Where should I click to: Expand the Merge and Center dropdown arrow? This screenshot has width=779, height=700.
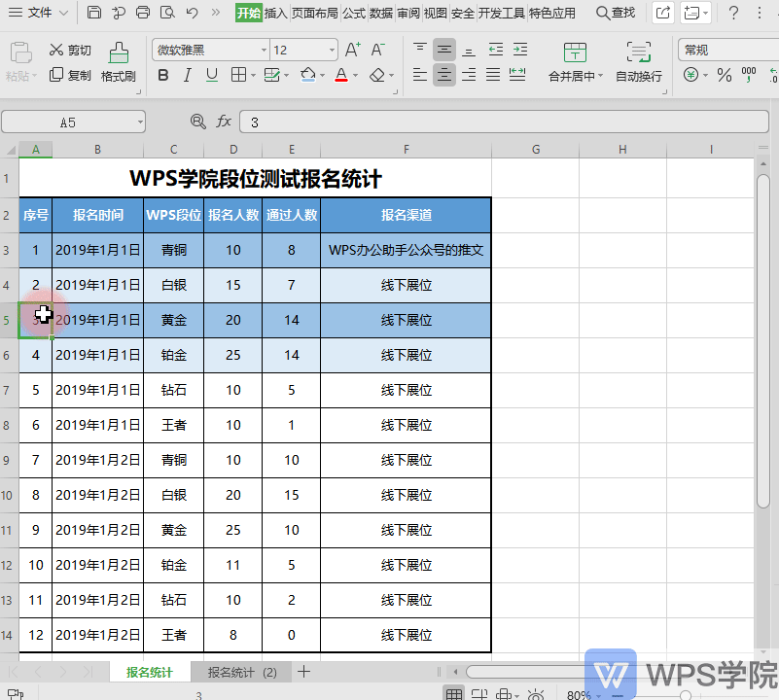point(600,76)
